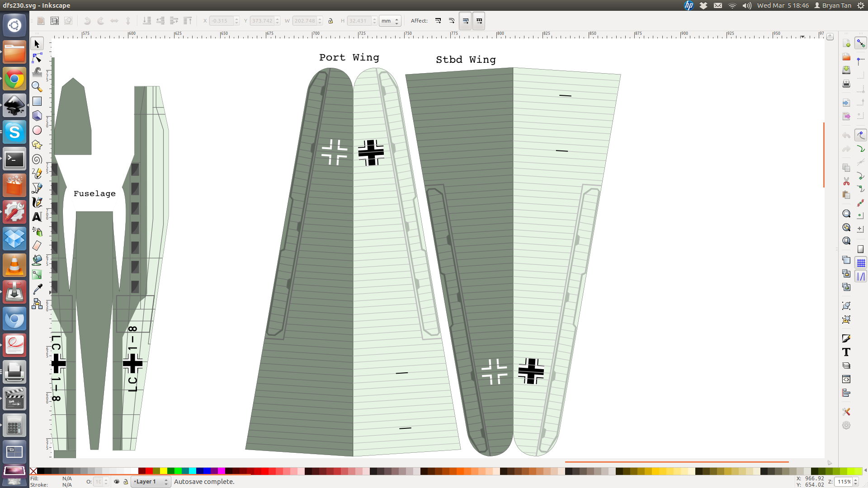The width and height of the screenshot is (868, 488).
Task: Click the Save document icon
Action: point(846,70)
